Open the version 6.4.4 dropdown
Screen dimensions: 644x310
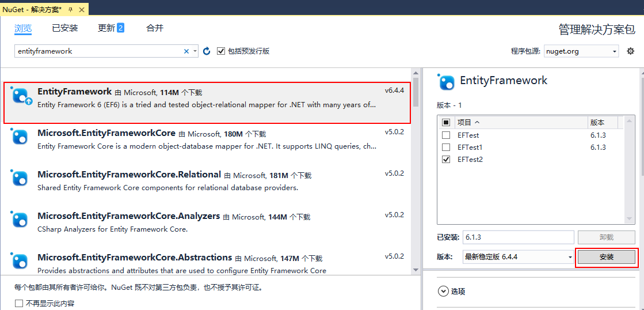click(519, 257)
